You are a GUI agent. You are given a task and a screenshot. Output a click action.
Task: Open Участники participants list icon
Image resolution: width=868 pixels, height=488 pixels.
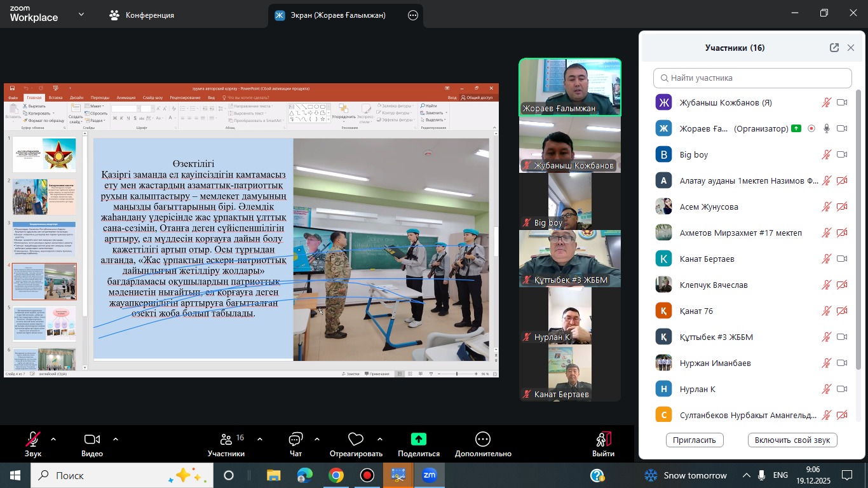(226, 440)
